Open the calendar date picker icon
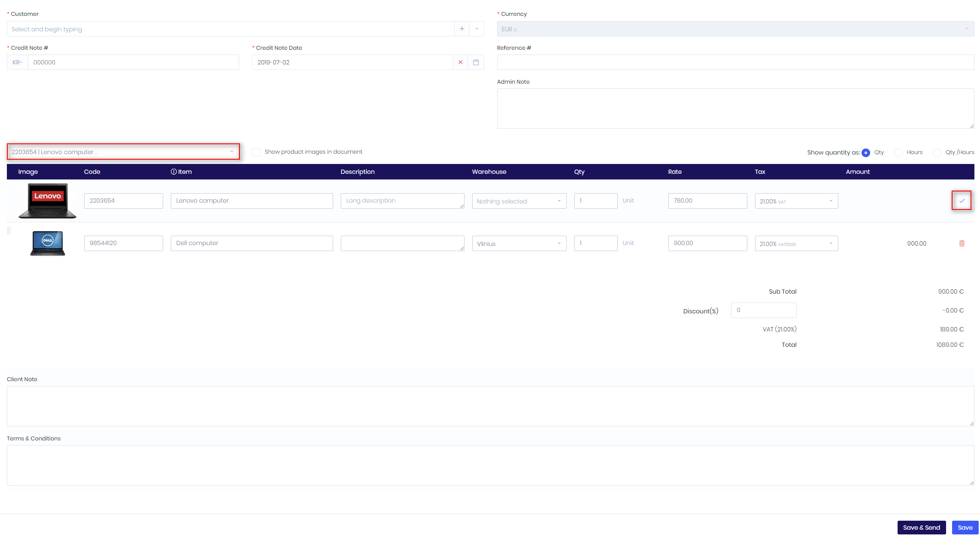 pyautogui.click(x=476, y=62)
